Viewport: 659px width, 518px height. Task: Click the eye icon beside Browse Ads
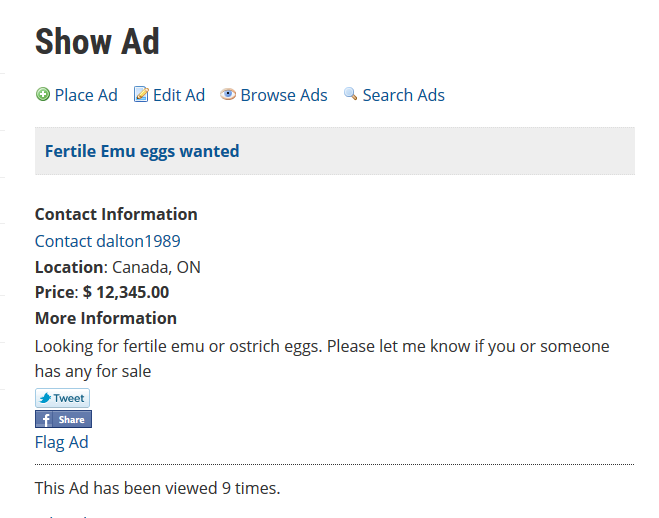click(228, 95)
